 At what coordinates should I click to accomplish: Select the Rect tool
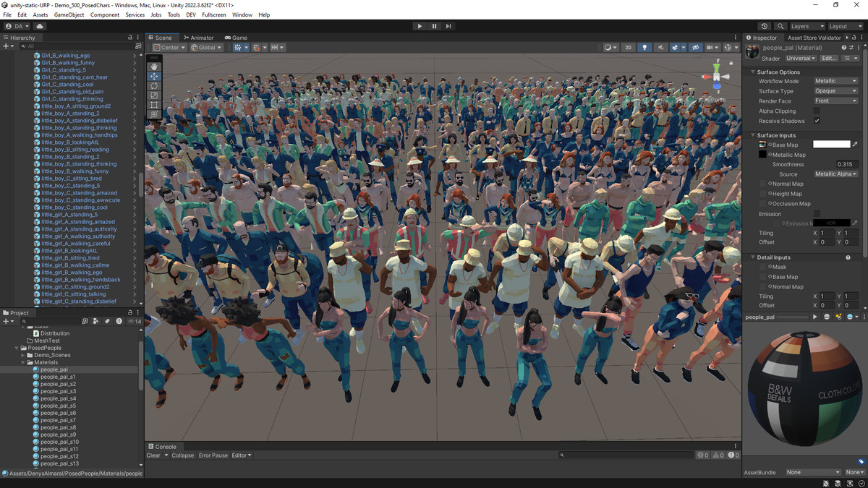pos(154,105)
